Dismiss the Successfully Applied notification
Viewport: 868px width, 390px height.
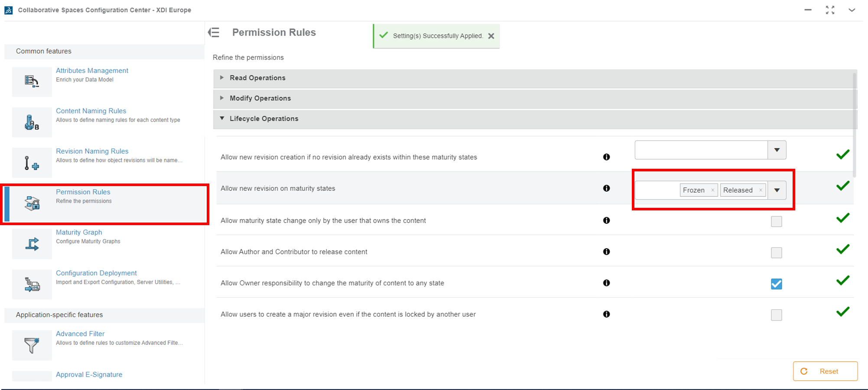(x=491, y=36)
